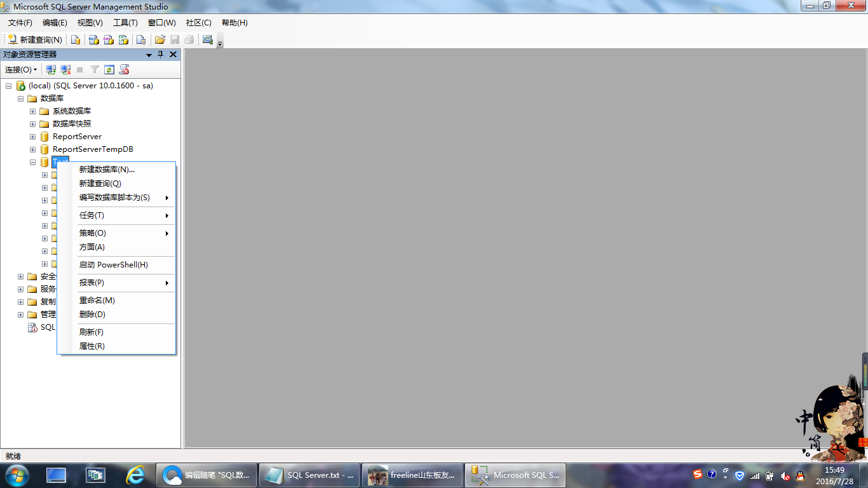
Task: Close the 对象资源管理器 panel
Action: [173, 55]
